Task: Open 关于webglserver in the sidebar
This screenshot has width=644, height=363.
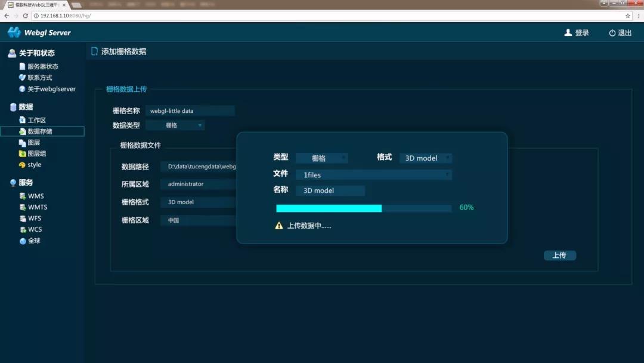Action: (x=51, y=89)
